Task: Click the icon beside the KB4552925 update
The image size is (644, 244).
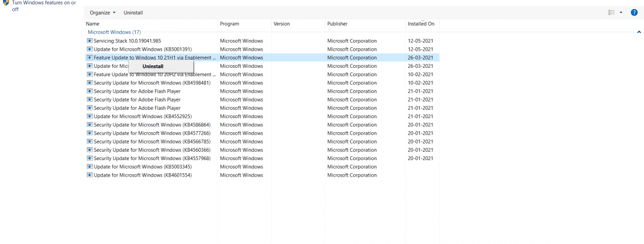Action: pos(90,117)
